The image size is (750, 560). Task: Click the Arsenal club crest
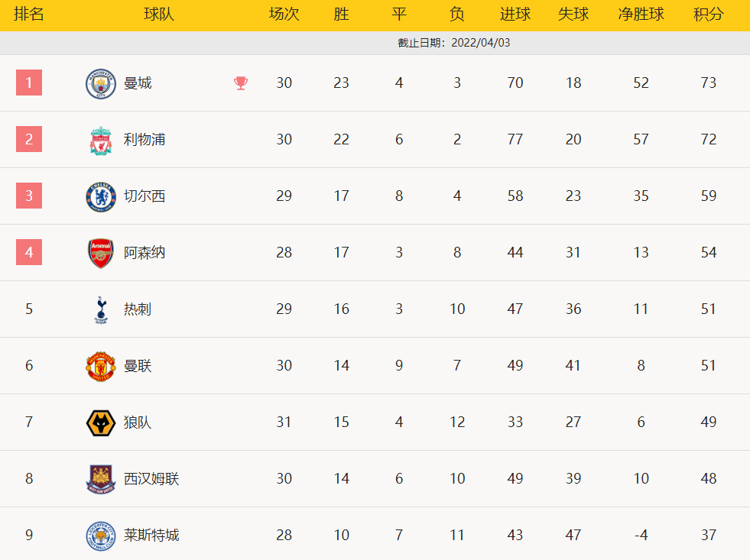(x=100, y=253)
